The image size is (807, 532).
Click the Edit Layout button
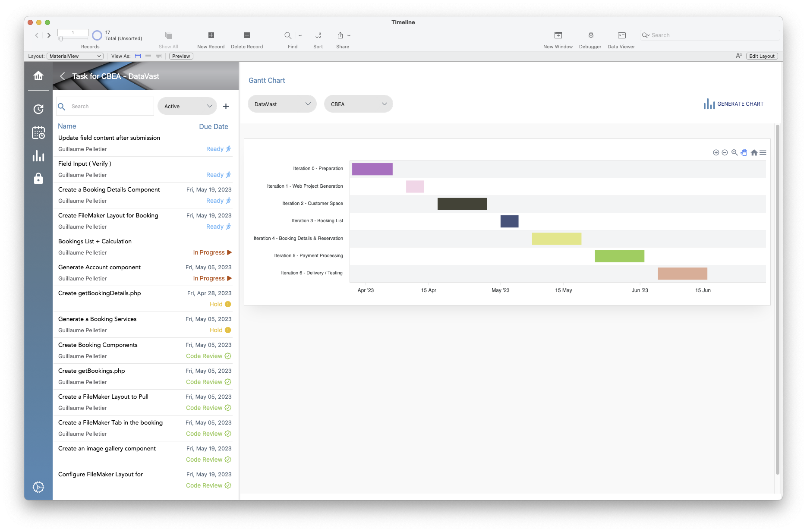click(x=762, y=56)
